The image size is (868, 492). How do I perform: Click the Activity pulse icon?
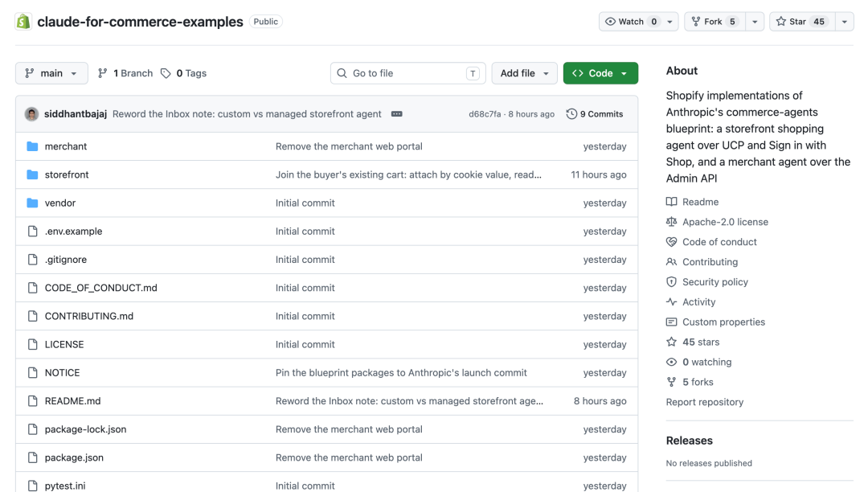[671, 301]
